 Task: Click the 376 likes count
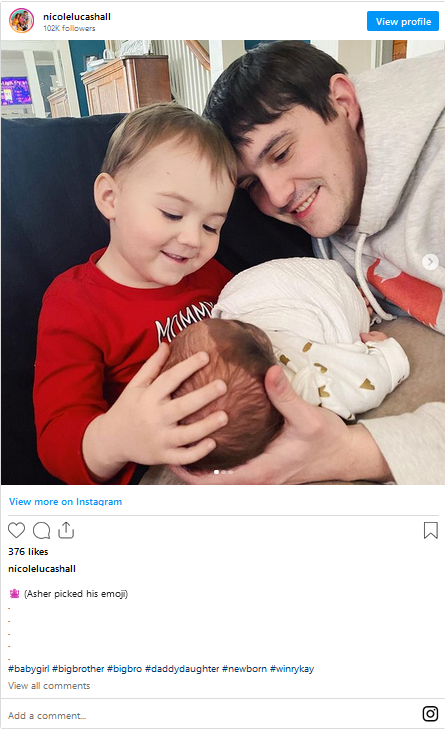tap(28, 552)
